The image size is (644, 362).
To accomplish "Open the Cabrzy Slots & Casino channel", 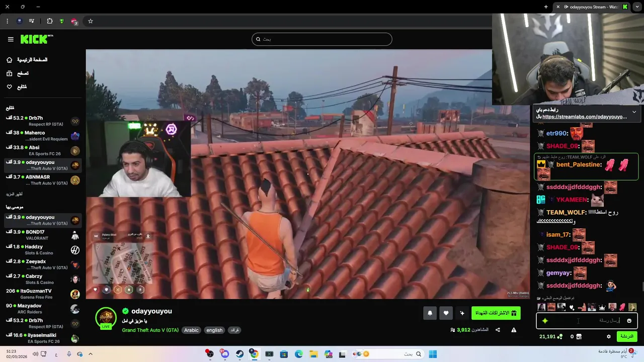I will [x=42, y=279].
